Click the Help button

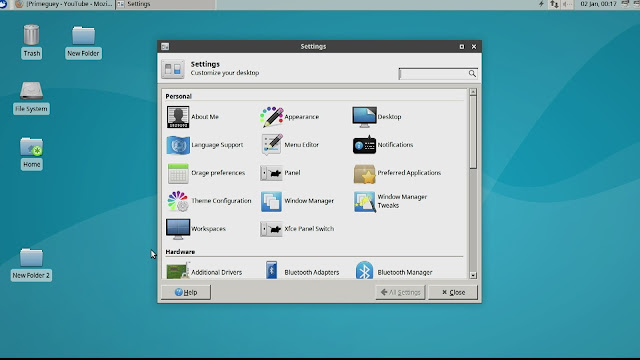coord(186,292)
